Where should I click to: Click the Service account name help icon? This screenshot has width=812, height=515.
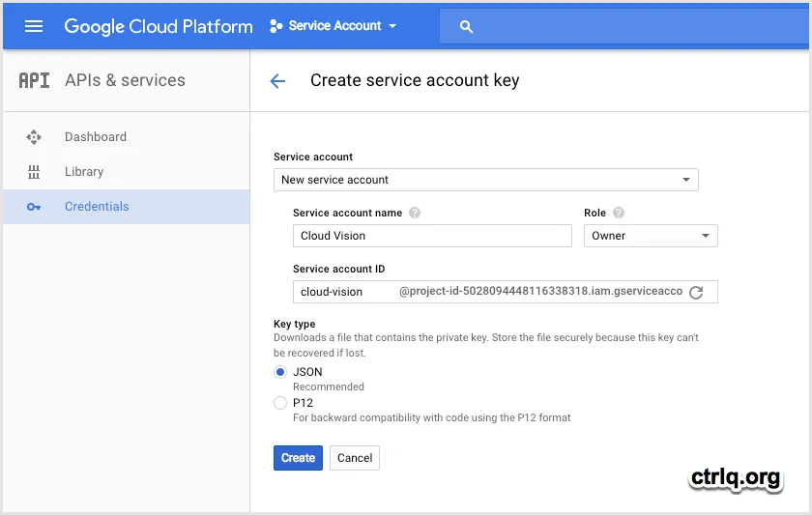pos(415,213)
